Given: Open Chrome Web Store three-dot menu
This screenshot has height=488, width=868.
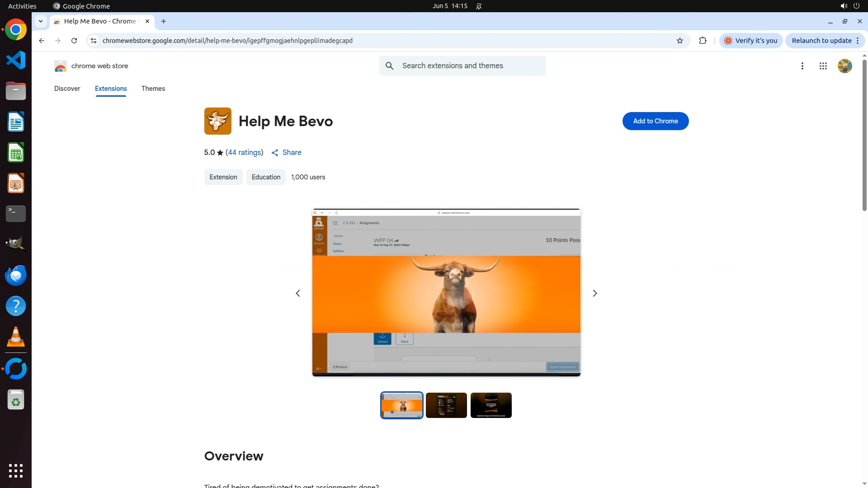Looking at the screenshot, I should coord(802,66).
